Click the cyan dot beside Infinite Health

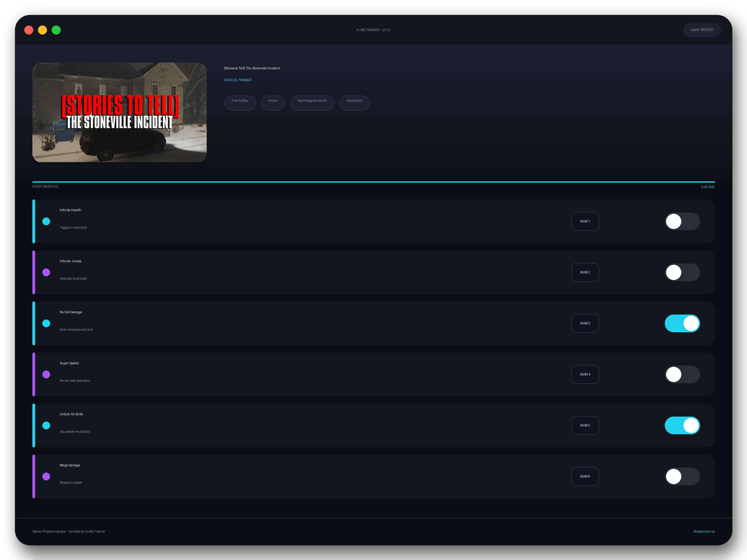pyautogui.click(x=46, y=222)
